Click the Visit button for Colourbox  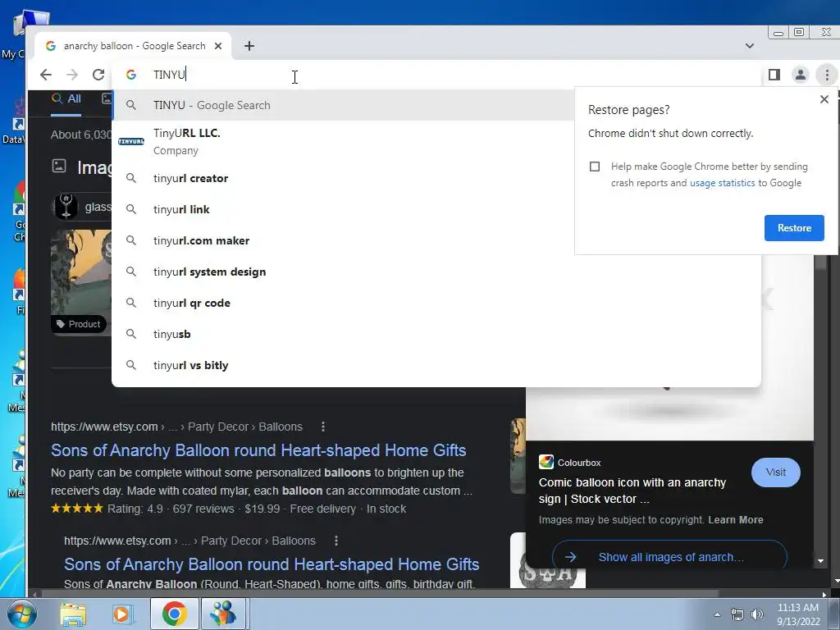[776, 472]
